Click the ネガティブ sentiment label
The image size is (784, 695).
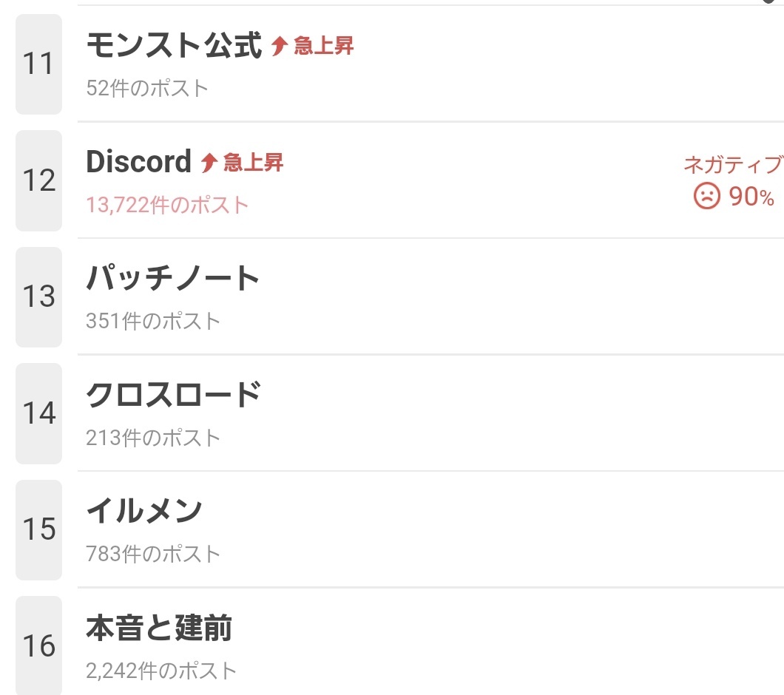pyautogui.click(x=732, y=165)
